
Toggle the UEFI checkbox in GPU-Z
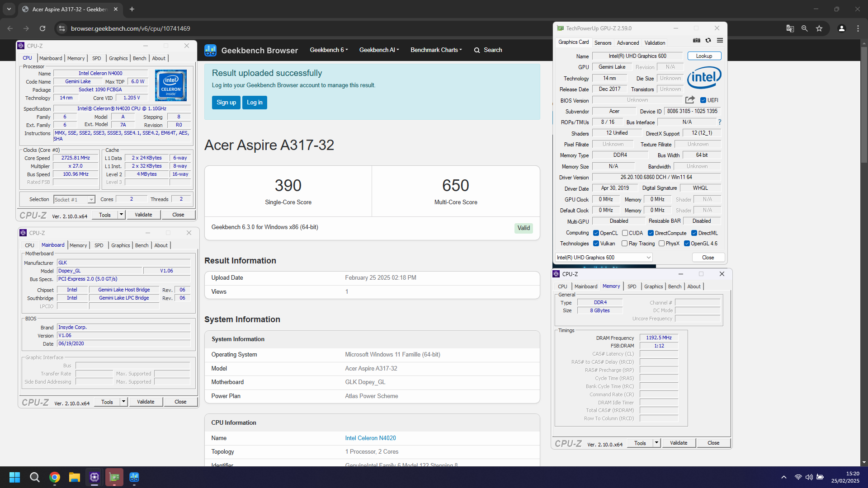(x=703, y=100)
